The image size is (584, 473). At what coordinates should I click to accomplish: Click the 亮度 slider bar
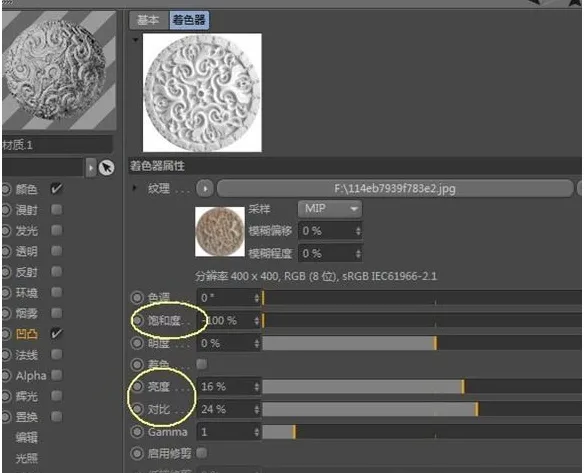pyautogui.click(x=422, y=387)
